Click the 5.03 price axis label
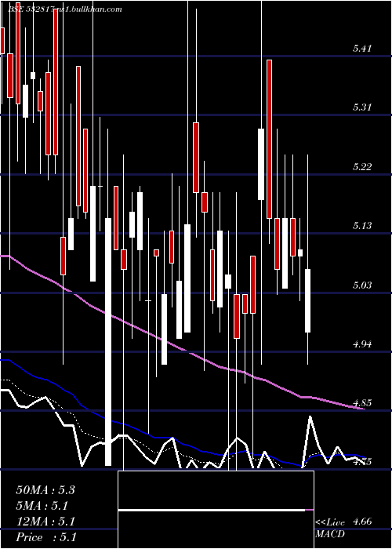392x549 pixels. [362, 285]
